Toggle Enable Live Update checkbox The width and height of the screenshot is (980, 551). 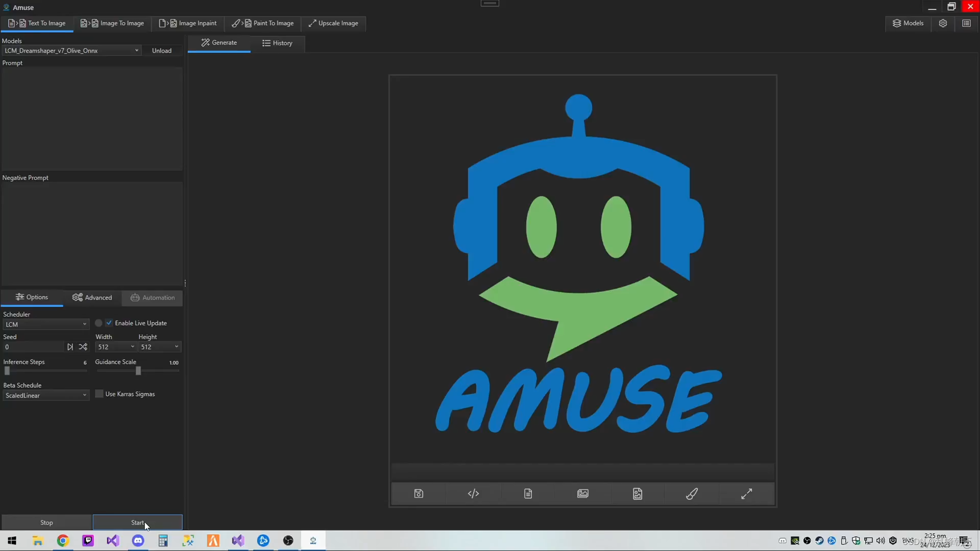click(x=109, y=323)
